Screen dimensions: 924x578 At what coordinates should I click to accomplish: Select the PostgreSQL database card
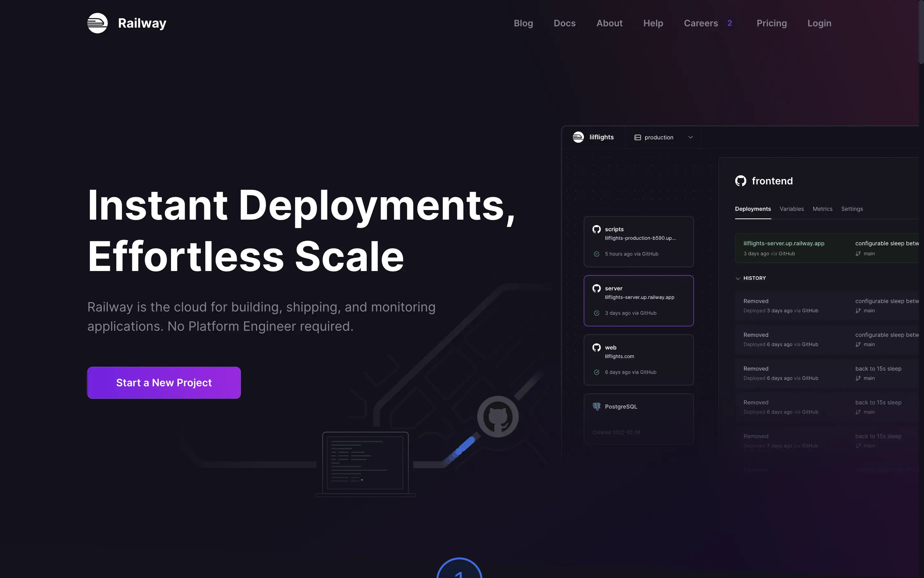638,419
